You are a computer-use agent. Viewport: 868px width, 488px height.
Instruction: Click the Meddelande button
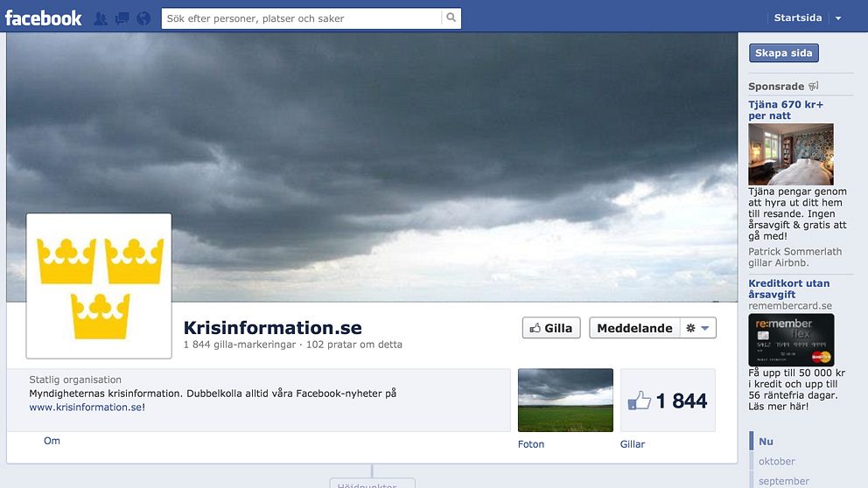click(634, 328)
